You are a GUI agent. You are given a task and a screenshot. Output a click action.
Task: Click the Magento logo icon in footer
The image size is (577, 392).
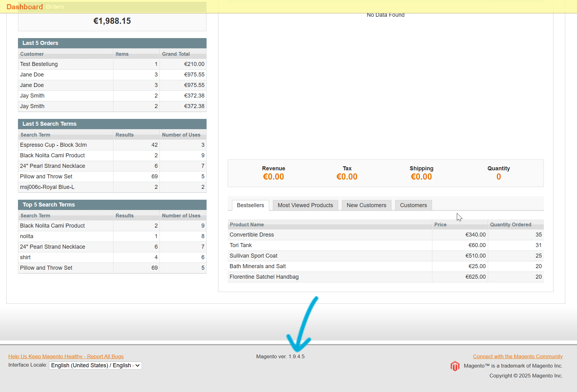[455, 366]
